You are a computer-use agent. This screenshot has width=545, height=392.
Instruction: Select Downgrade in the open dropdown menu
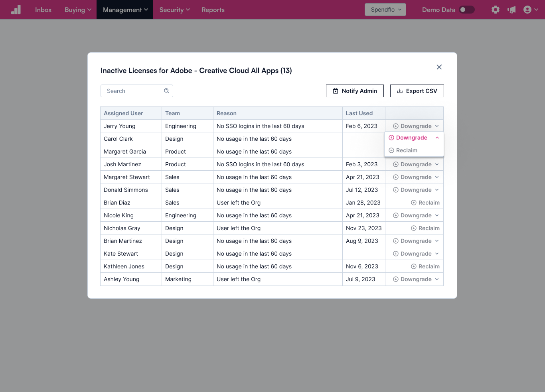[x=414, y=138]
